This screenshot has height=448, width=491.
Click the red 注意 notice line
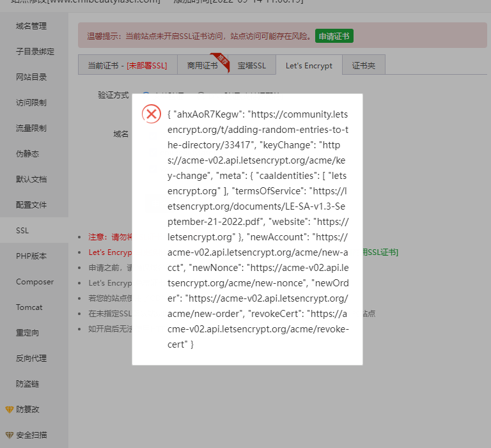(110, 237)
